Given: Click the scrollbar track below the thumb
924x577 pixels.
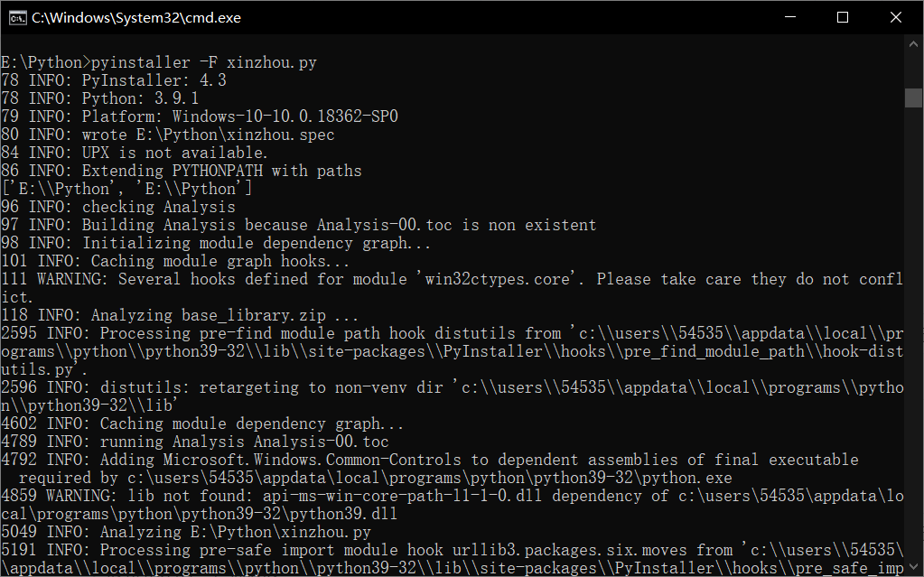Looking at the screenshot, I should click(913, 342).
